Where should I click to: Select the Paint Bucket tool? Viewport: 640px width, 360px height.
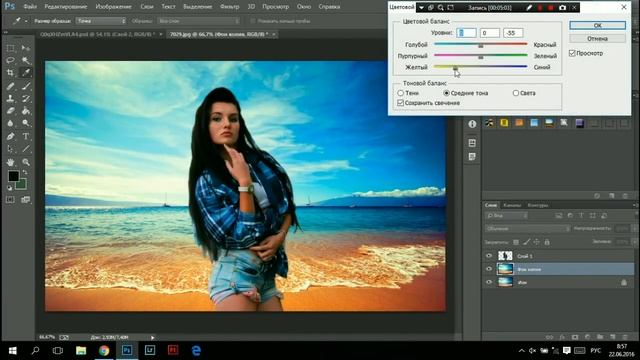(x=26, y=111)
